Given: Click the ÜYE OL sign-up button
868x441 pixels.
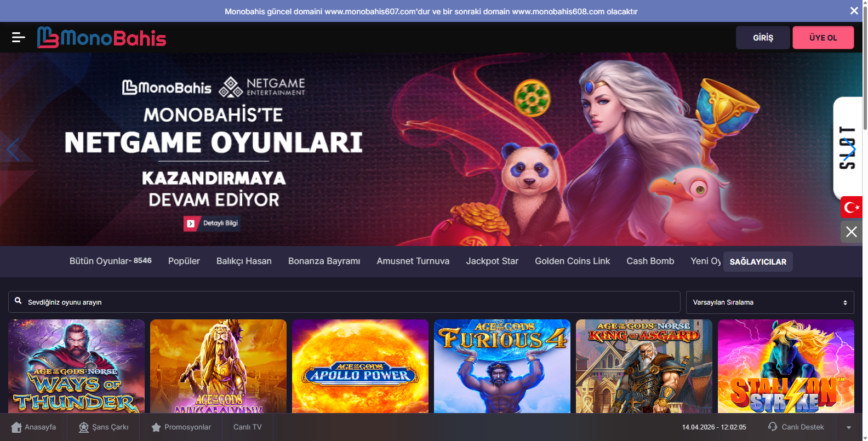Looking at the screenshot, I should click(x=823, y=38).
